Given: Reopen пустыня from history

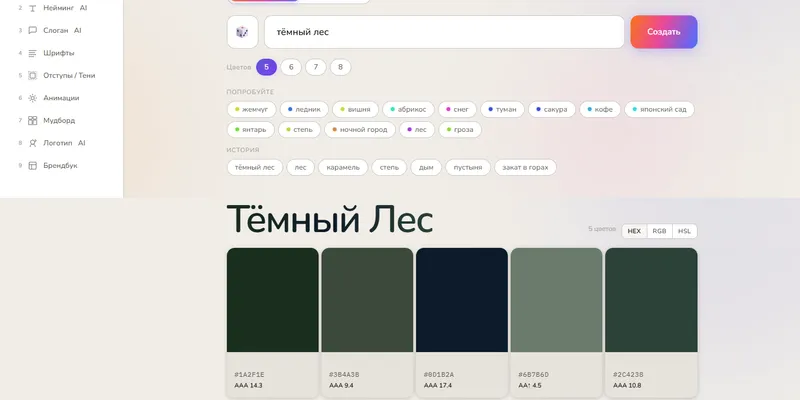Looking at the screenshot, I should pos(468,167).
